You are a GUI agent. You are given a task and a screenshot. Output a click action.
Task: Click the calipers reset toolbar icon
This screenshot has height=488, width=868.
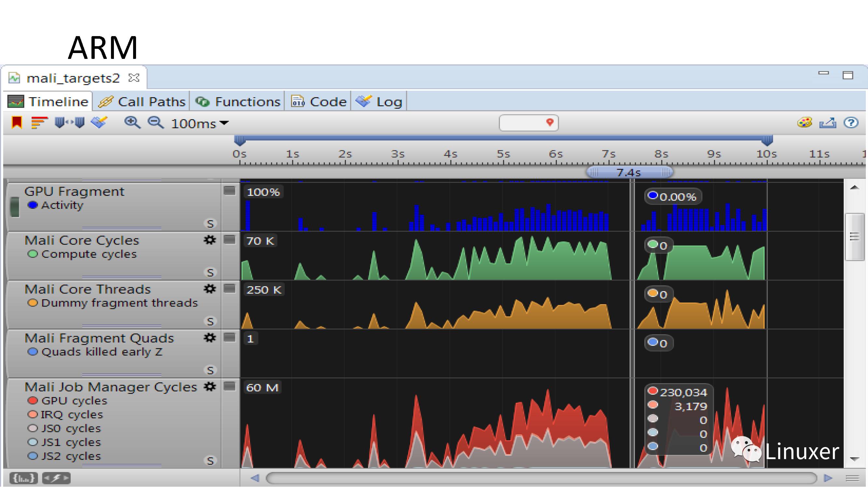click(x=70, y=123)
